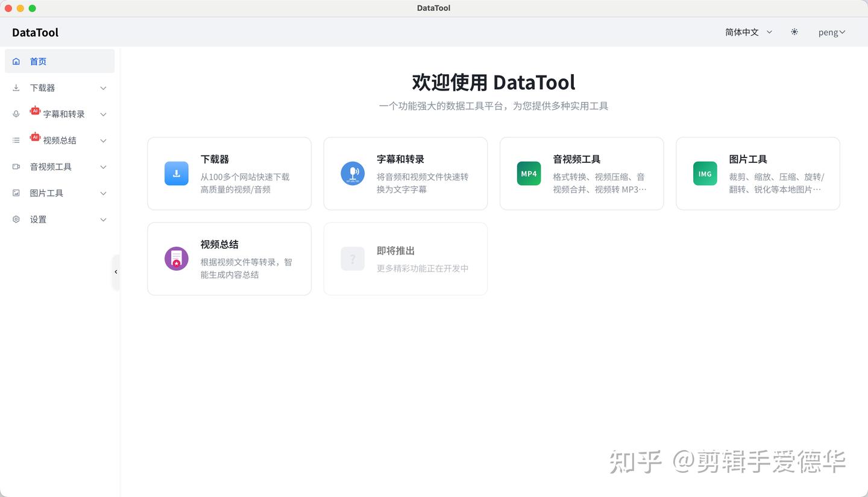Select 首页 in the sidebar menu
The image size is (868, 497).
pyautogui.click(x=60, y=62)
